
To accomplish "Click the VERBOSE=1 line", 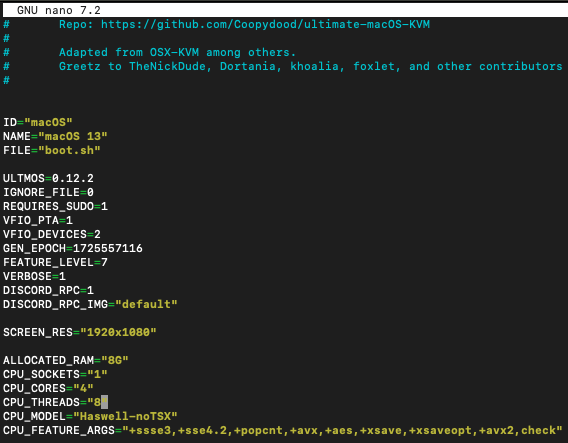I will click(34, 276).
